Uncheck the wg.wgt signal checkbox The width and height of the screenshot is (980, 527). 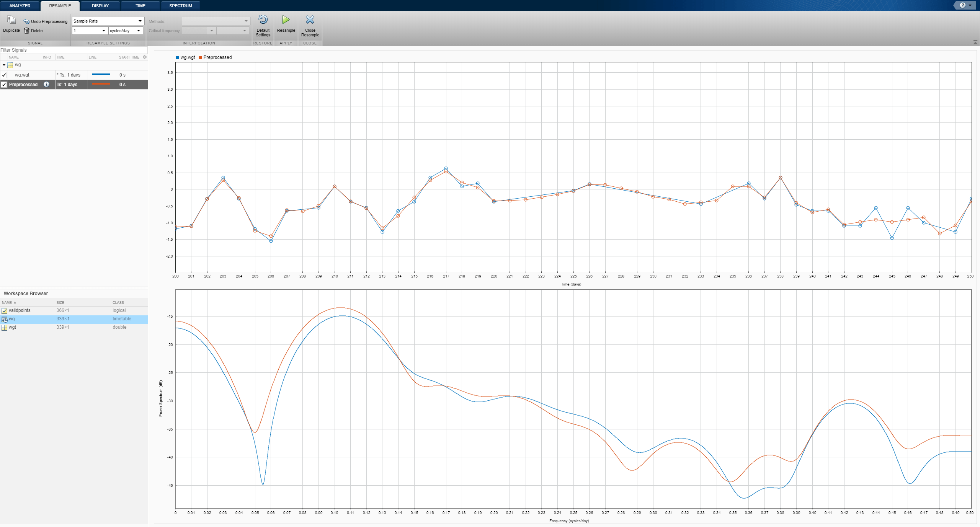coord(4,75)
